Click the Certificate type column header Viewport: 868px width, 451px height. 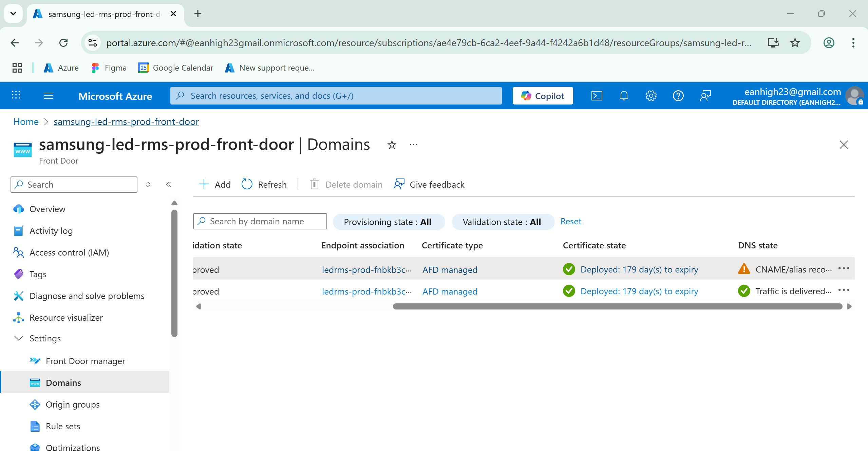tap(452, 245)
